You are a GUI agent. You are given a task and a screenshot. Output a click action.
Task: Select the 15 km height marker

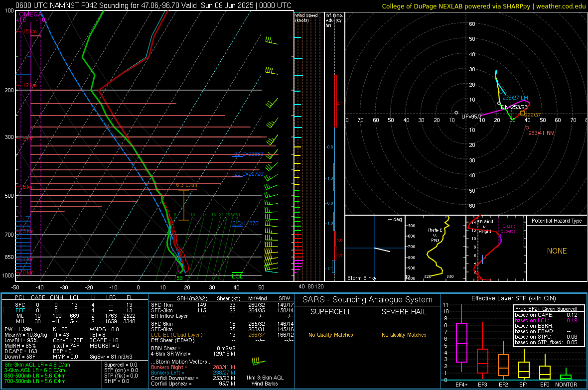(29, 31)
